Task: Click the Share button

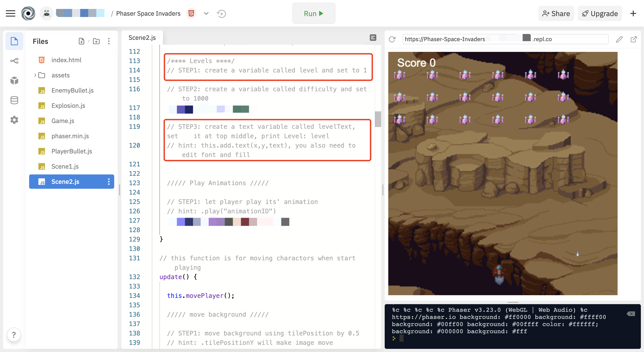Action: pos(556,13)
